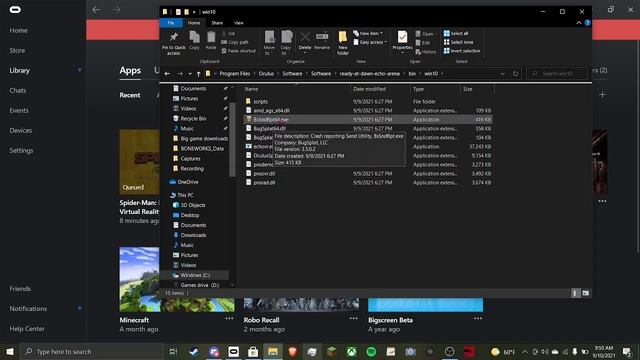Refresh the Explorer address bar
This screenshot has width=640, height=360.
516,74
